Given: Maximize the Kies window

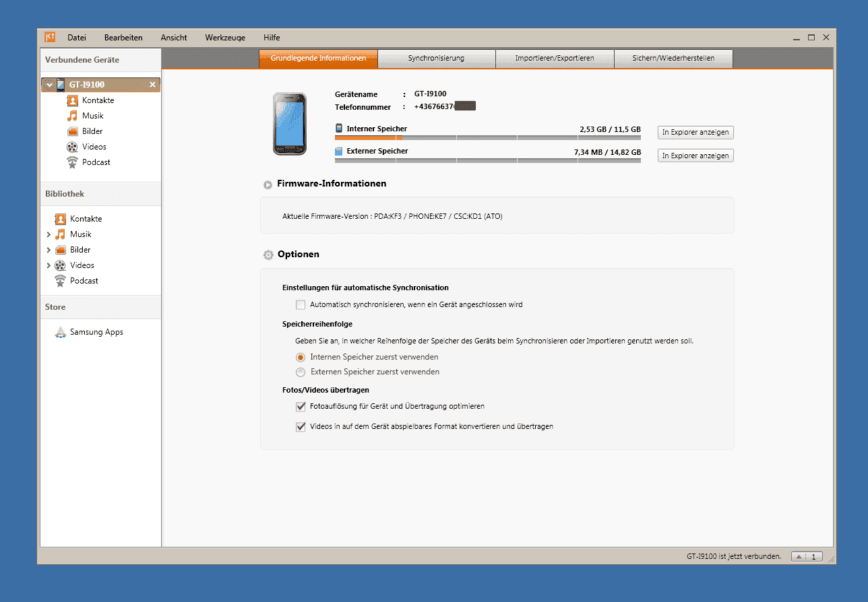Looking at the screenshot, I should pyautogui.click(x=811, y=38).
